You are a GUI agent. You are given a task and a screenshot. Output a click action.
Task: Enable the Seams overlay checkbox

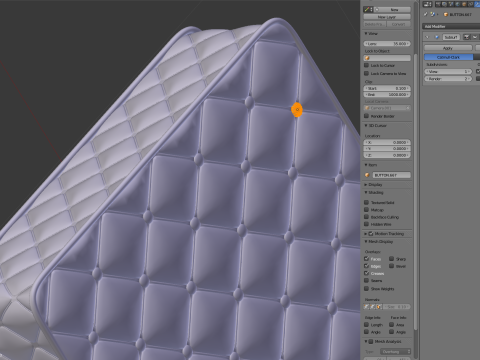(x=366, y=281)
